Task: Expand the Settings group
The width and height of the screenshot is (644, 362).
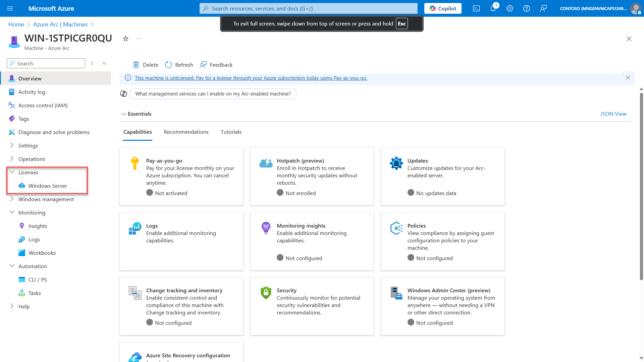Action: tap(12, 145)
